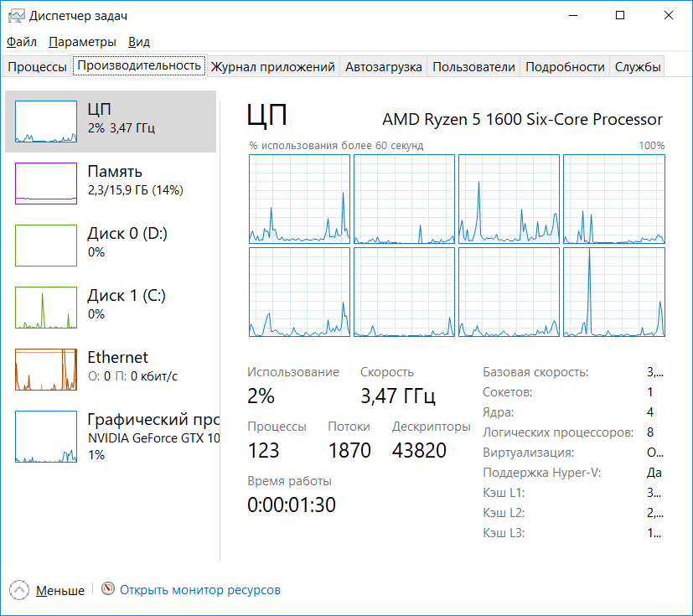Click the Task Manager title bar icon
This screenshot has height=616, width=693.
click(x=15, y=16)
